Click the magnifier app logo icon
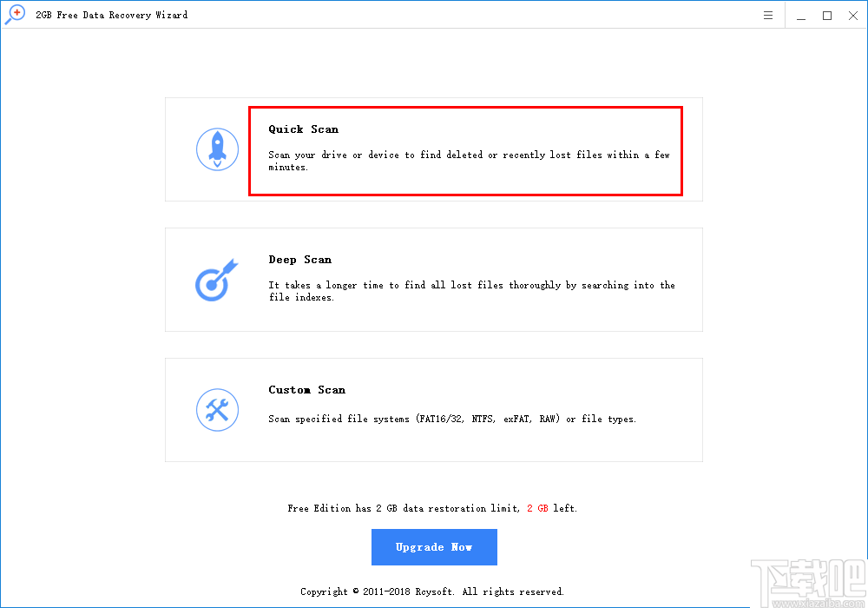Image resolution: width=868 pixels, height=608 pixels. pyautogui.click(x=14, y=14)
